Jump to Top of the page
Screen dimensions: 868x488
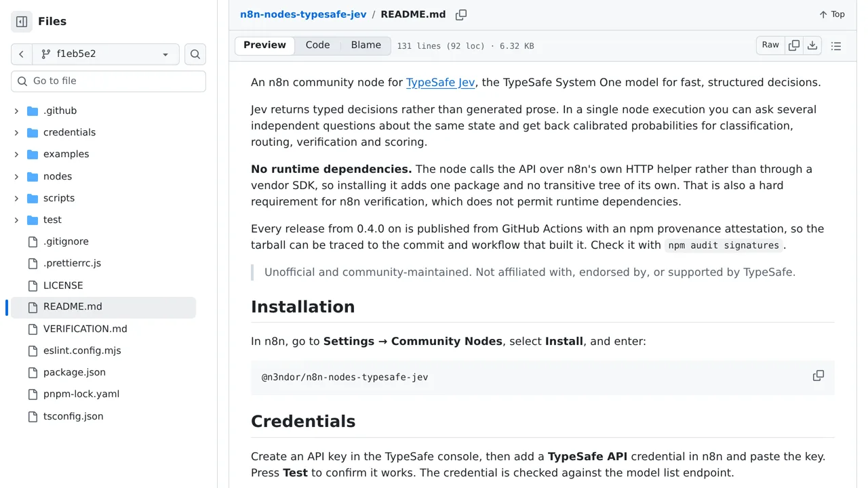click(832, 14)
